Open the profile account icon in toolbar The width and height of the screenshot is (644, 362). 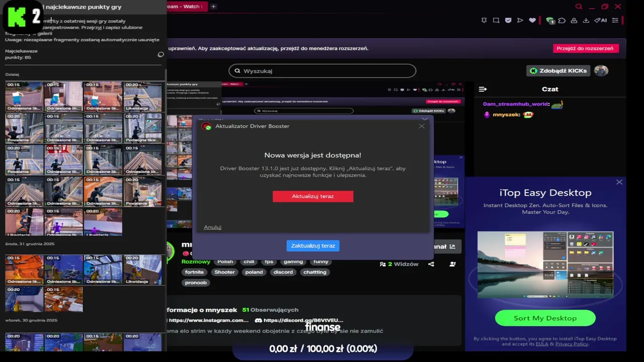pyautogui.click(x=574, y=20)
